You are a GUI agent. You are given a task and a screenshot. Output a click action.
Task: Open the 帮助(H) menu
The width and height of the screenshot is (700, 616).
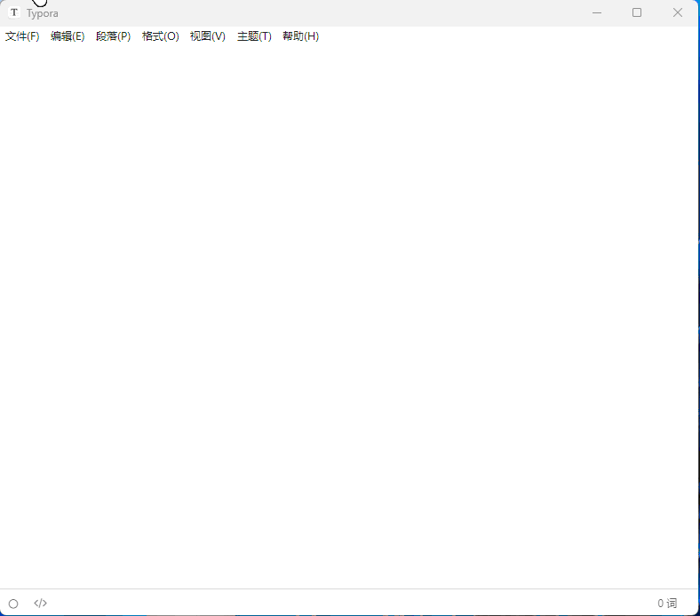(301, 36)
